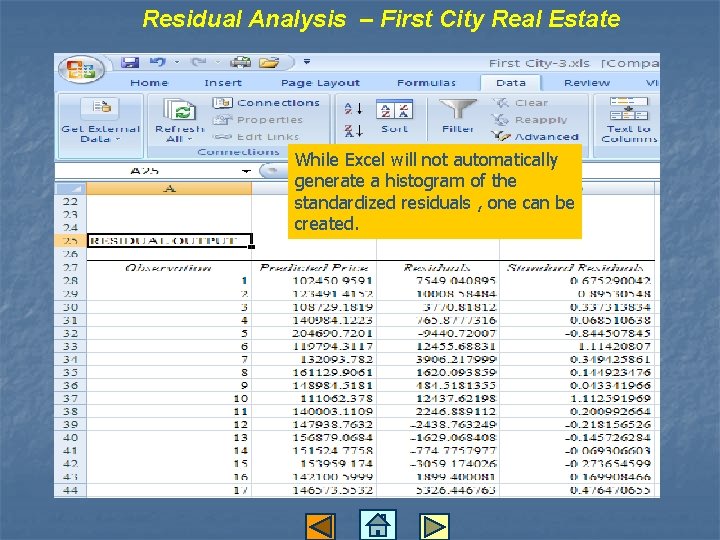
Task: Clear the filter
Action: (520, 103)
